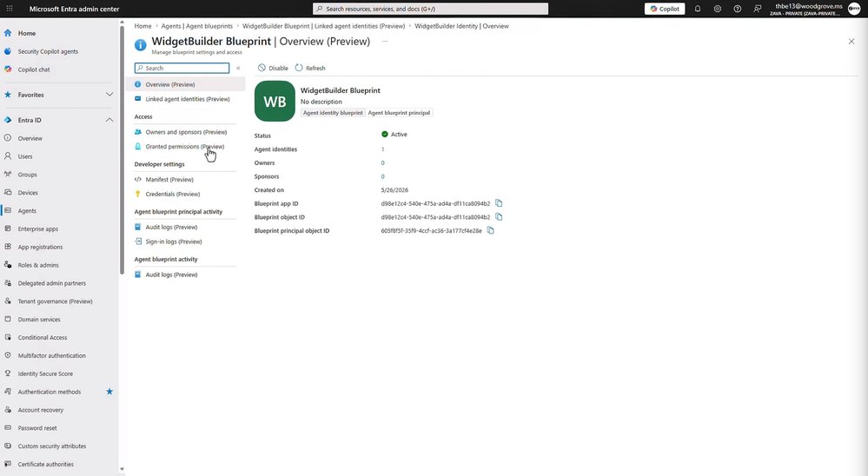Screen dimensions: 868x476
Task: Click the Sponsors count link
Action: click(x=382, y=176)
